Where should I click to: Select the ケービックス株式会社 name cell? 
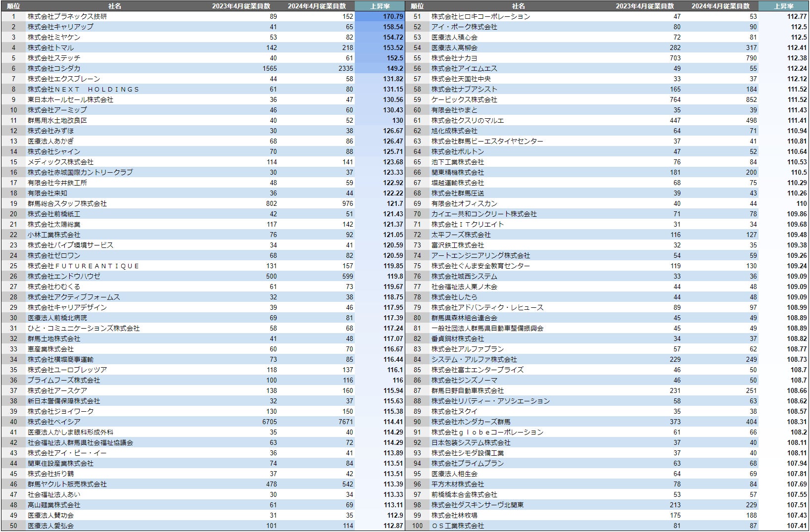tap(464, 99)
